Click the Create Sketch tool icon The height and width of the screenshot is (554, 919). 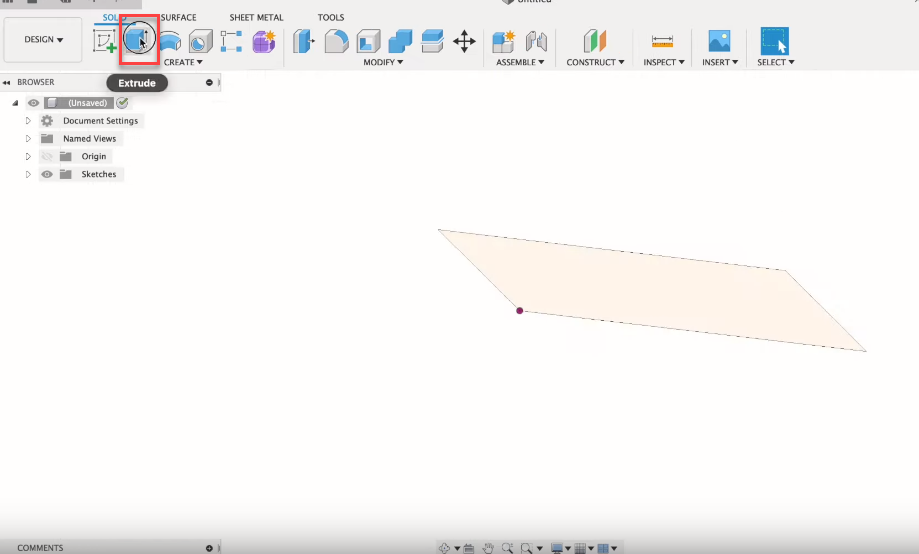[105, 41]
